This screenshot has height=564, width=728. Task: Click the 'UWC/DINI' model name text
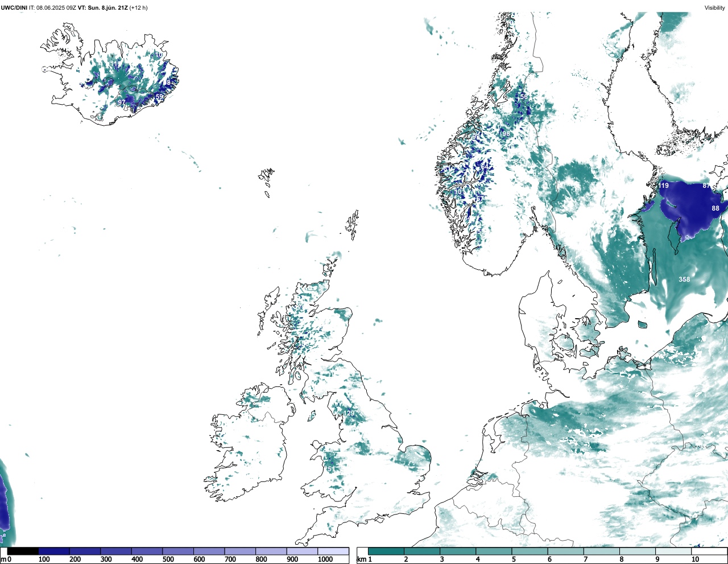(14, 8)
